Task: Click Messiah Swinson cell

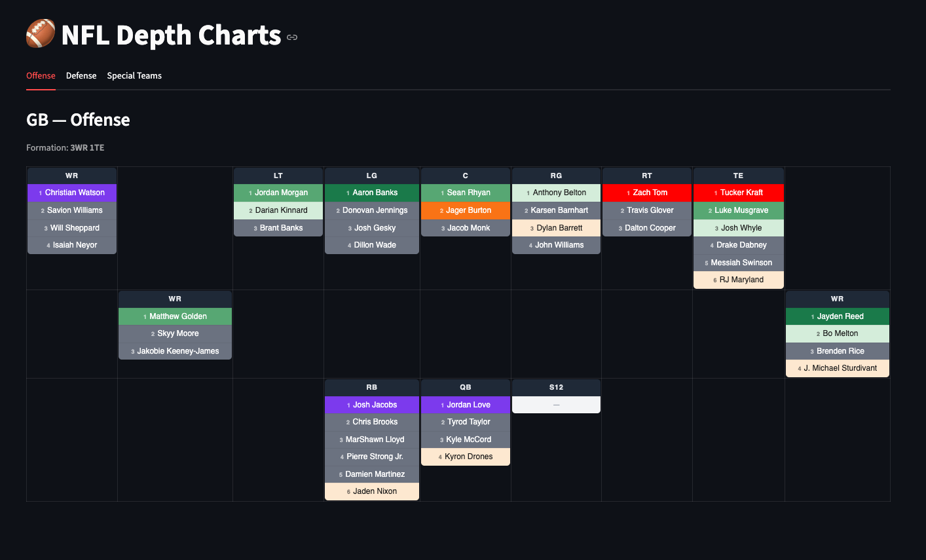Action: point(739,263)
